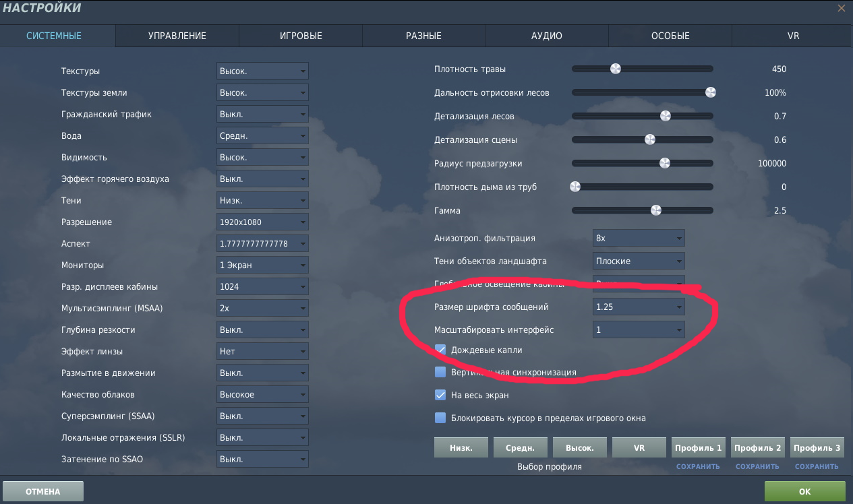The height and width of the screenshot is (504, 853).
Task: Click the ОТМЕНА button
Action: [x=43, y=491]
